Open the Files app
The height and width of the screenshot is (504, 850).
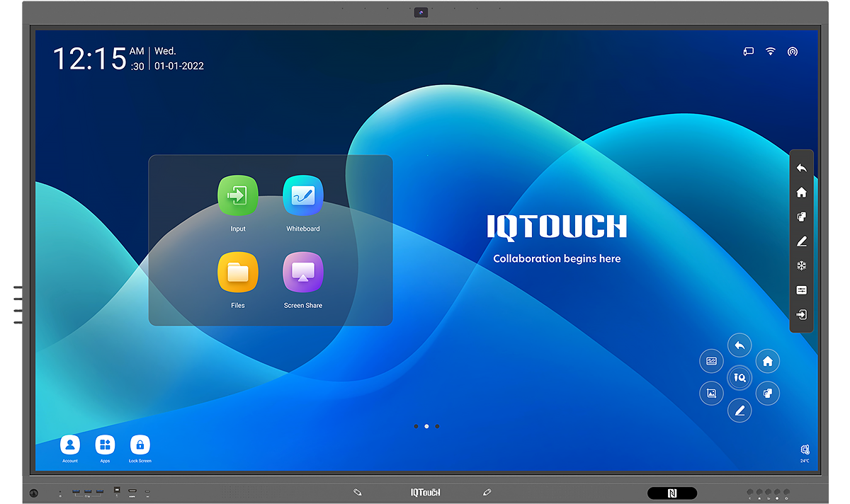coord(238,273)
